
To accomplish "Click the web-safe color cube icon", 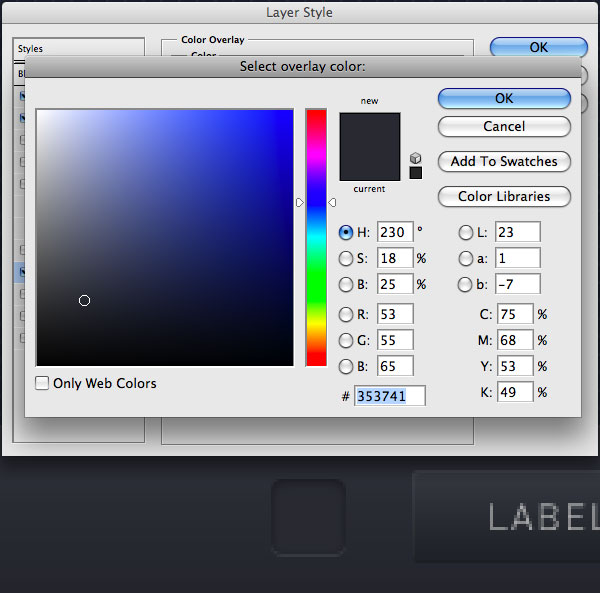I will [x=416, y=158].
